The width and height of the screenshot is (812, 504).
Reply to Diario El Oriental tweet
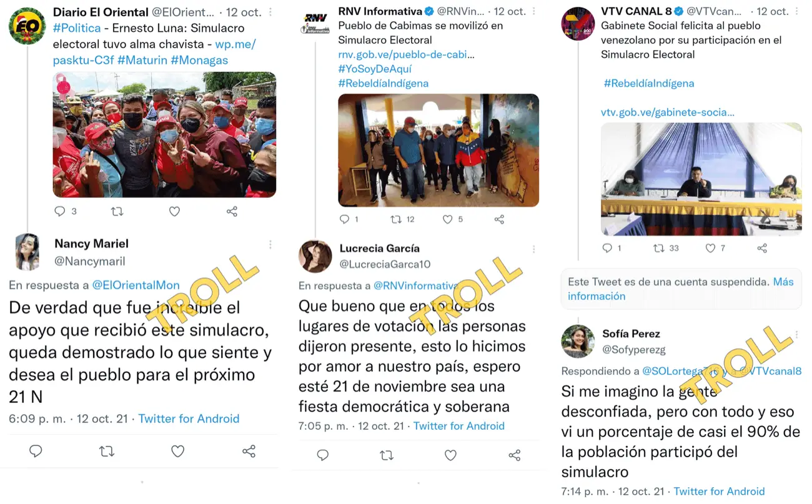(60, 212)
